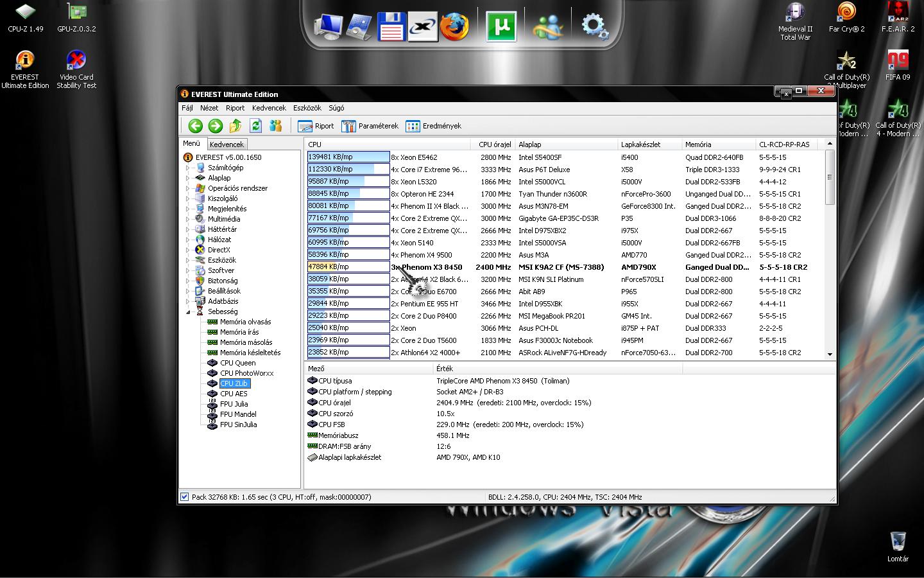
Task: Open the users icon in toolbar
Action: [276, 126]
